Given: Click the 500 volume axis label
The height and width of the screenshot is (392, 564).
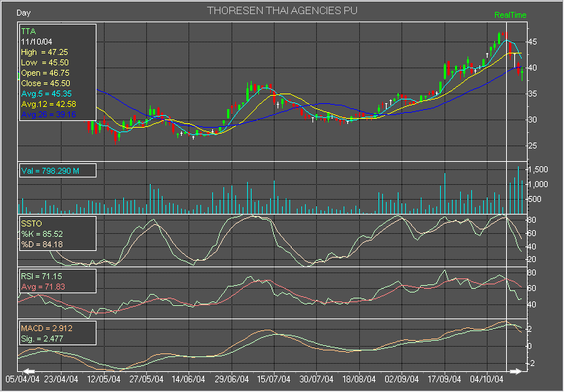Looking at the screenshot, I should coord(535,199).
